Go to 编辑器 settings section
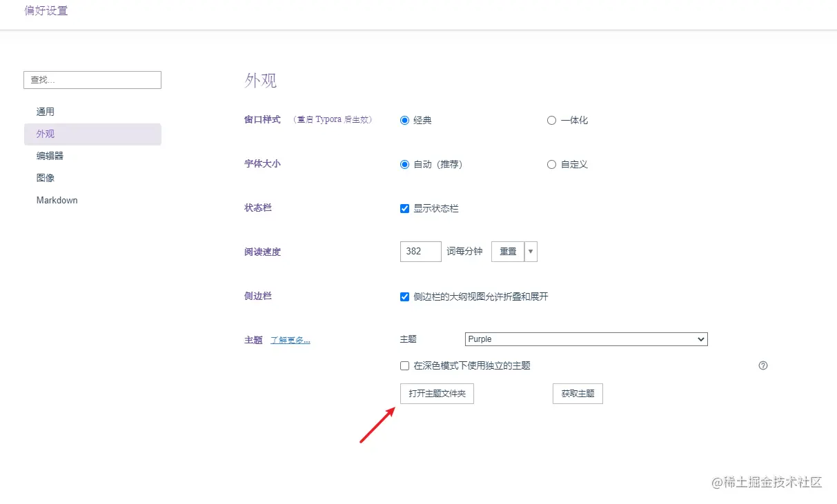 [92, 156]
